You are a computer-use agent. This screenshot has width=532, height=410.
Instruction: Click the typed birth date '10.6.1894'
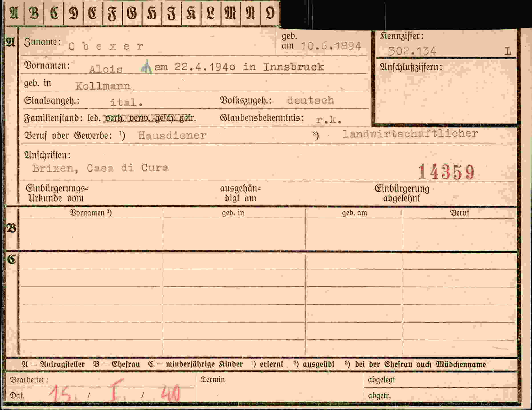(331, 46)
